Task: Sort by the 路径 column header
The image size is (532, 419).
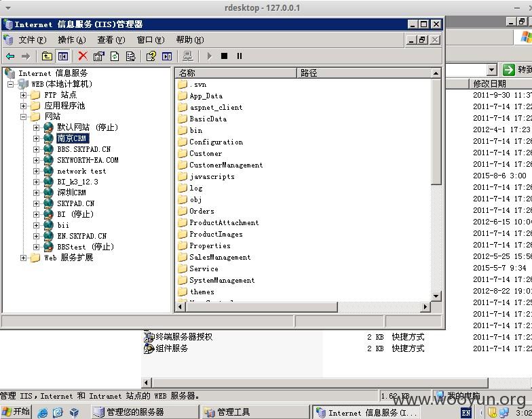Action: (x=364, y=73)
